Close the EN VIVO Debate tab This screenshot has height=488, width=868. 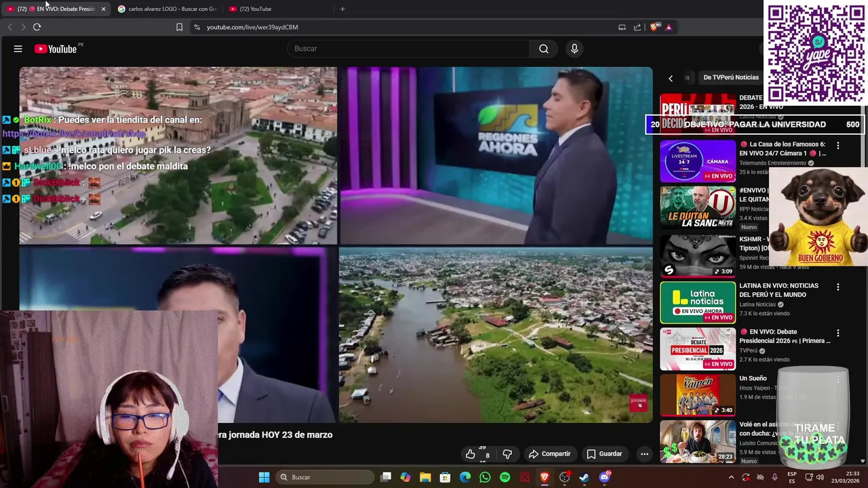tap(103, 9)
